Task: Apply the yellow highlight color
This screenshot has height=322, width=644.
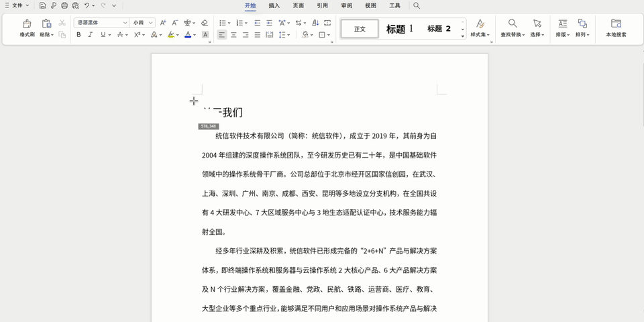Action: point(171,35)
